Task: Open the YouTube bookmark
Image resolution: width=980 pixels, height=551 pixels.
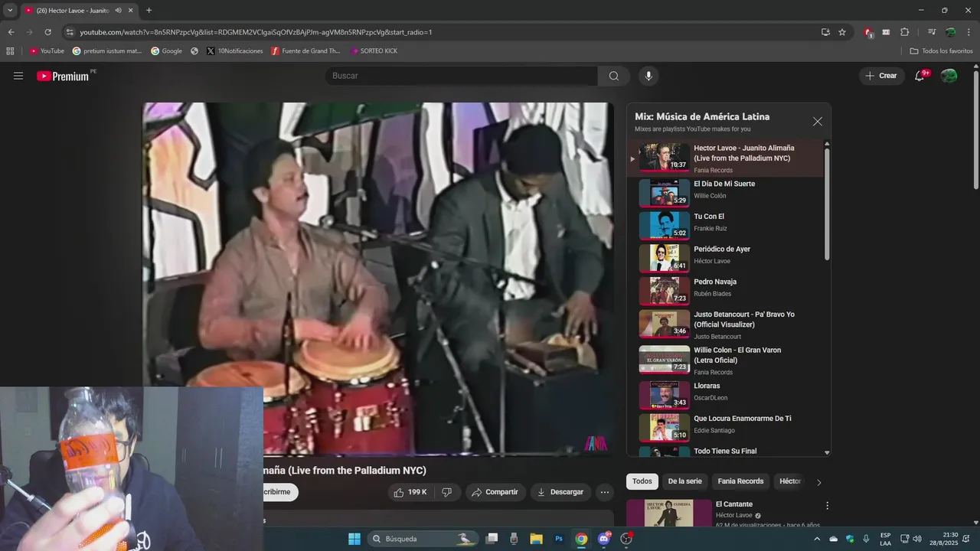Action: tap(47, 51)
